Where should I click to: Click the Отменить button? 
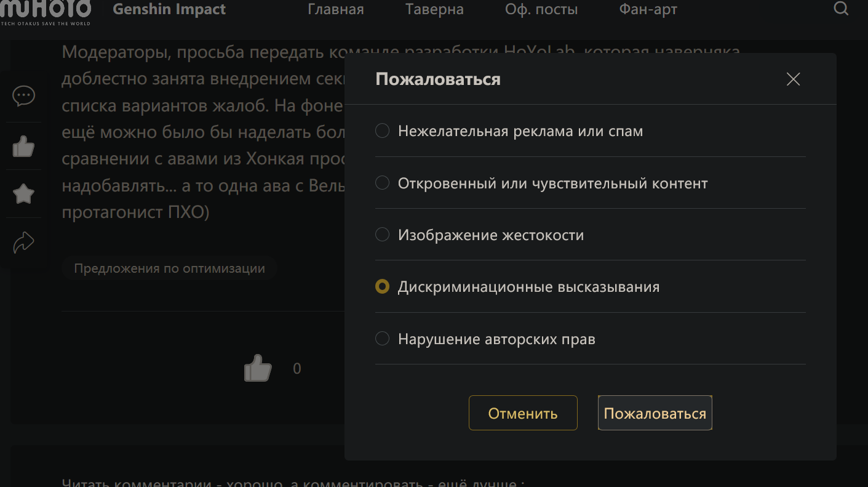(x=523, y=413)
